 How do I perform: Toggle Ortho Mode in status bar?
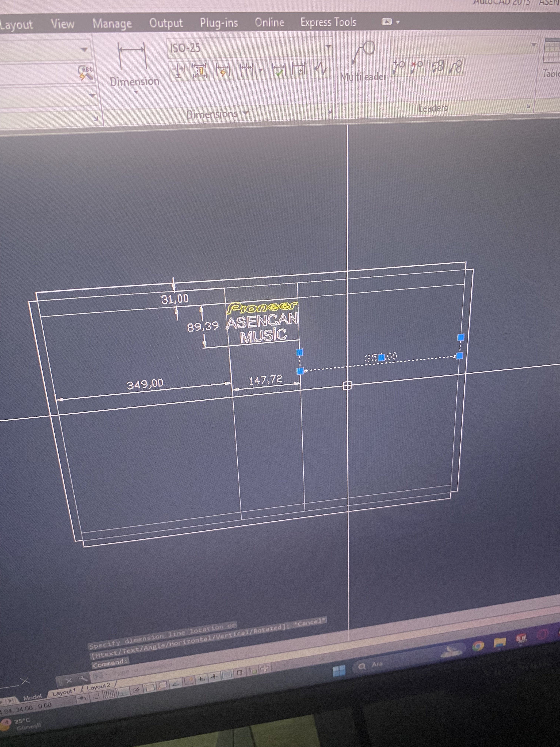123,692
